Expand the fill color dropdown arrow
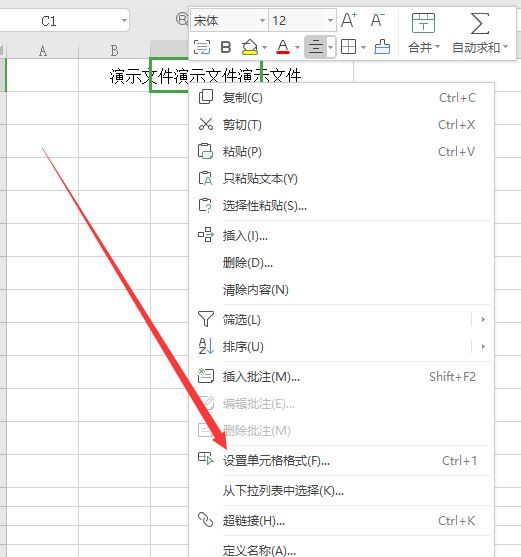The height and width of the screenshot is (557, 521). click(264, 47)
